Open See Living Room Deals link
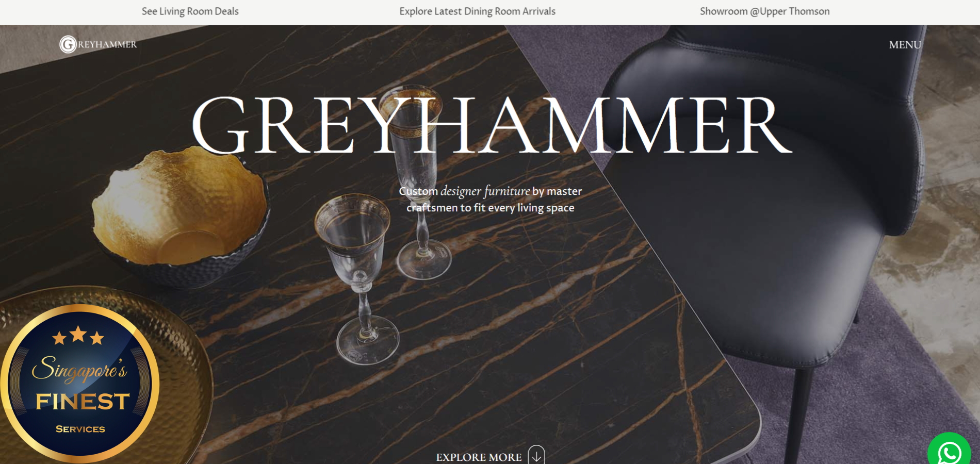The width and height of the screenshot is (980, 464). pyautogui.click(x=190, y=11)
